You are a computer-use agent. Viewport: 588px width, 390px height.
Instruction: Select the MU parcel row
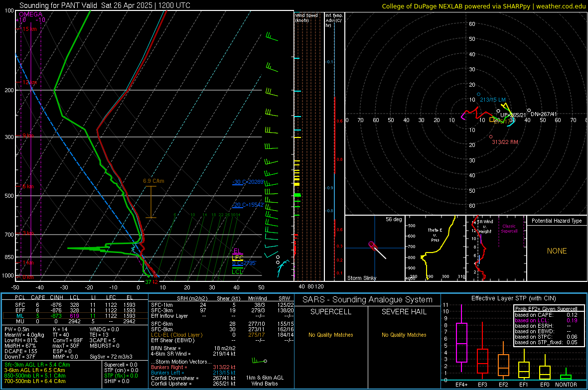point(75,321)
